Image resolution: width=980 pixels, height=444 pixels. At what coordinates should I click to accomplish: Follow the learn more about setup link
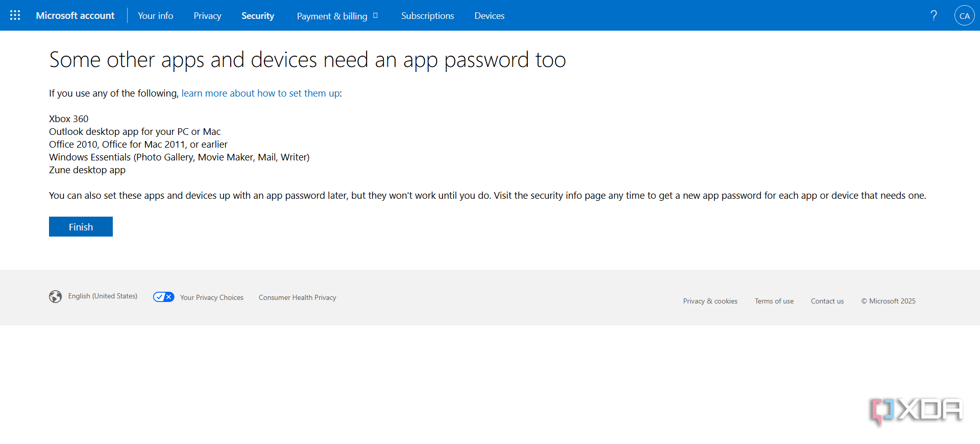(x=260, y=93)
